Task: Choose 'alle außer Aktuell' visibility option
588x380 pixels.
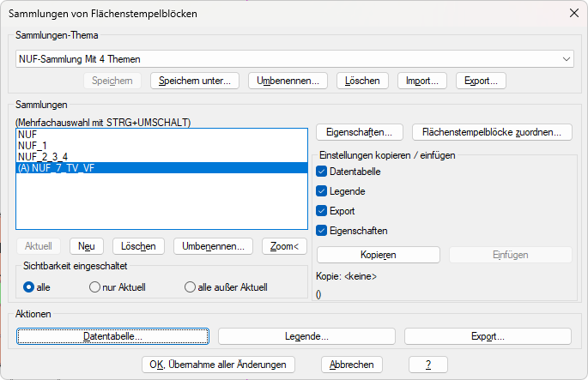Action: point(191,287)
